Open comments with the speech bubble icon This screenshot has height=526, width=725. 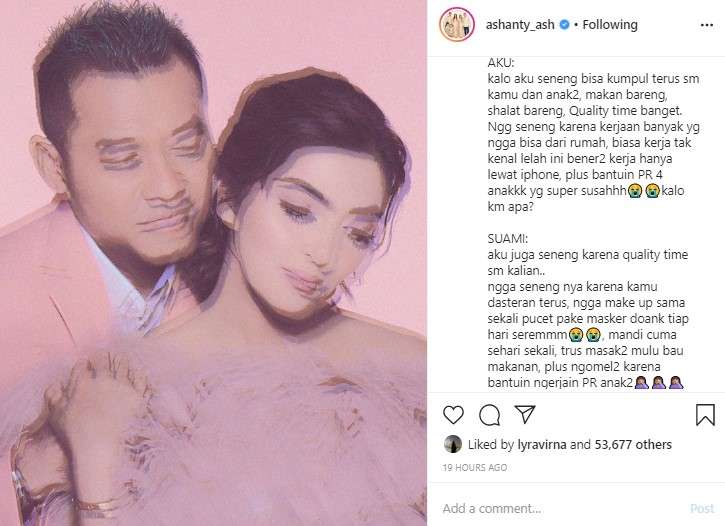[x=489, y=415]
